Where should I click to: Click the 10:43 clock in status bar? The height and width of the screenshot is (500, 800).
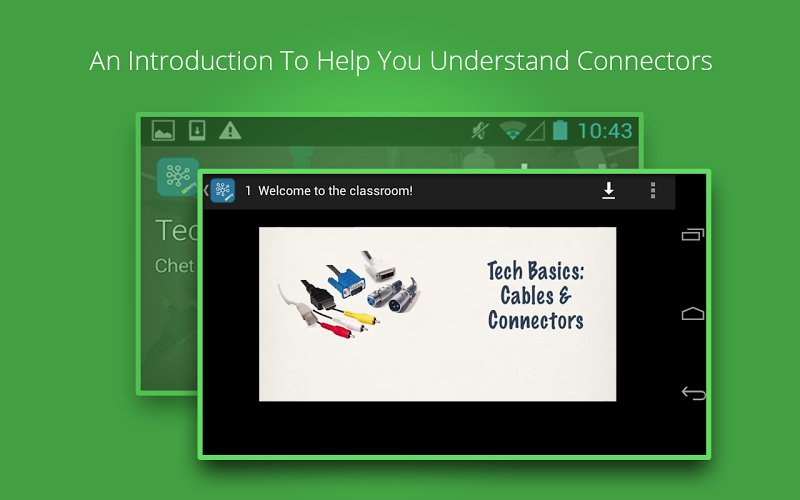click(x=605, y=131)
